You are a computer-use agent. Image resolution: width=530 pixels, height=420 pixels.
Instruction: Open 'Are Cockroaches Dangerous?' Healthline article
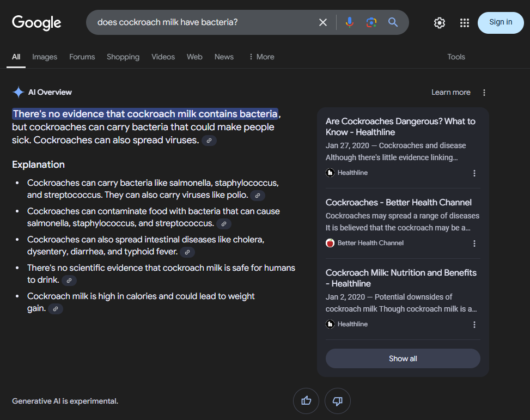(x=400, y=127)
